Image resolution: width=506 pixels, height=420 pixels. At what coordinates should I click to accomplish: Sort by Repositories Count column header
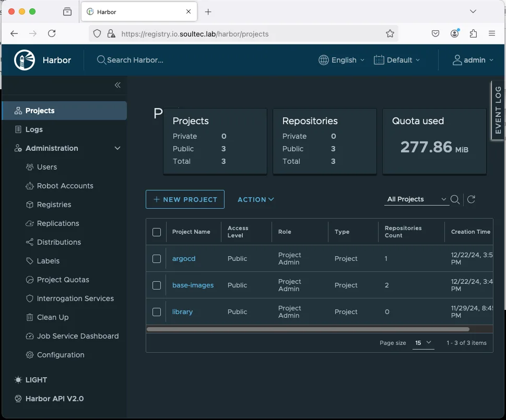coord(403,232)
